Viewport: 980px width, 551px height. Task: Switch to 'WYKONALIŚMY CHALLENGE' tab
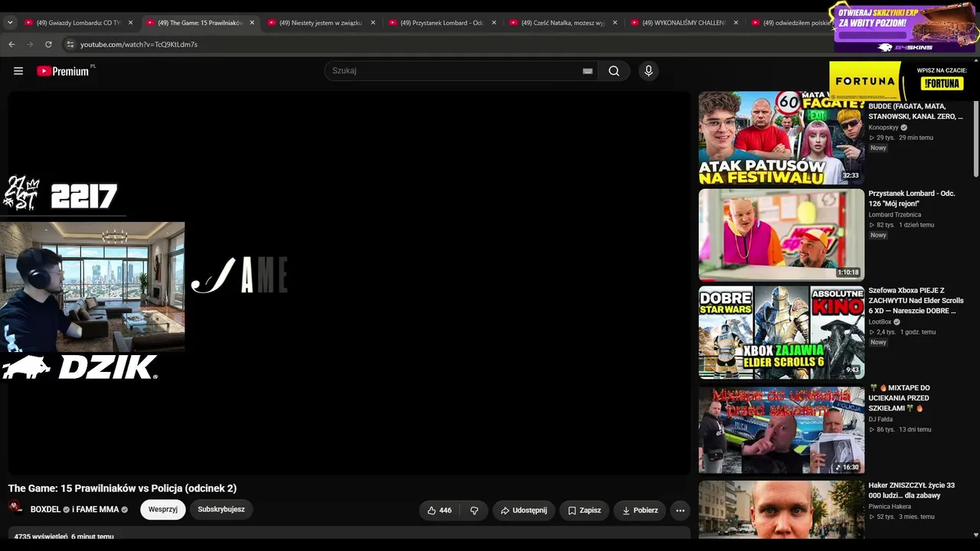684,23
